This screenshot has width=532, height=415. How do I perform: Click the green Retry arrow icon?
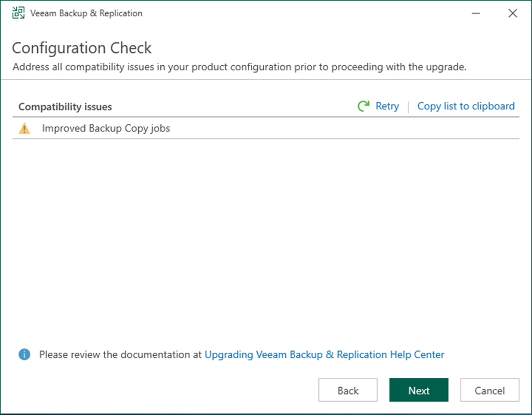pyautogui.click(x=364, y=106)
